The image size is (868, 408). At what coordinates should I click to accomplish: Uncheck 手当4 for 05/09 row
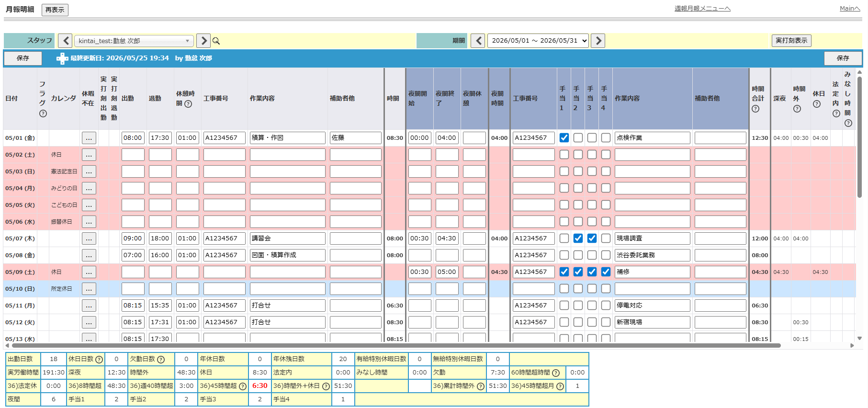[606, 272]
